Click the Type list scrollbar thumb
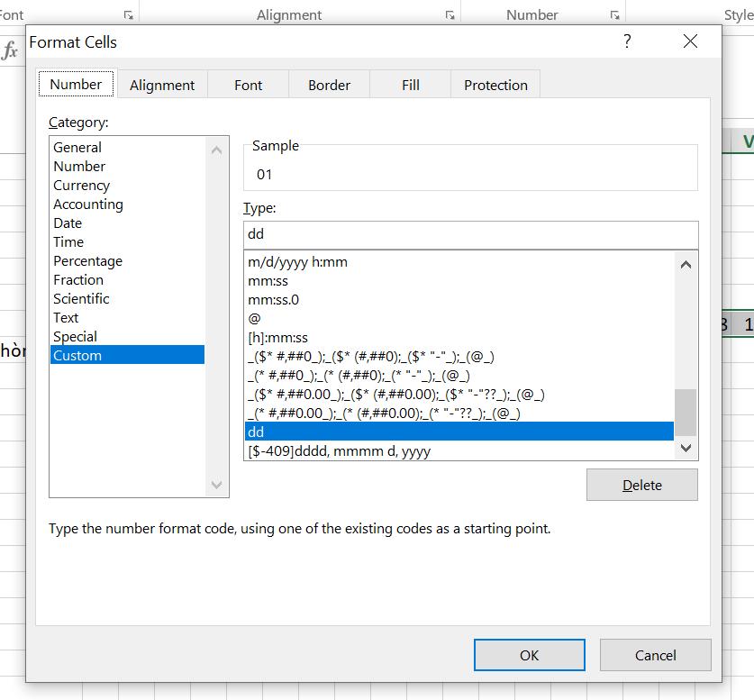754x700 pixels. point(686,412)
